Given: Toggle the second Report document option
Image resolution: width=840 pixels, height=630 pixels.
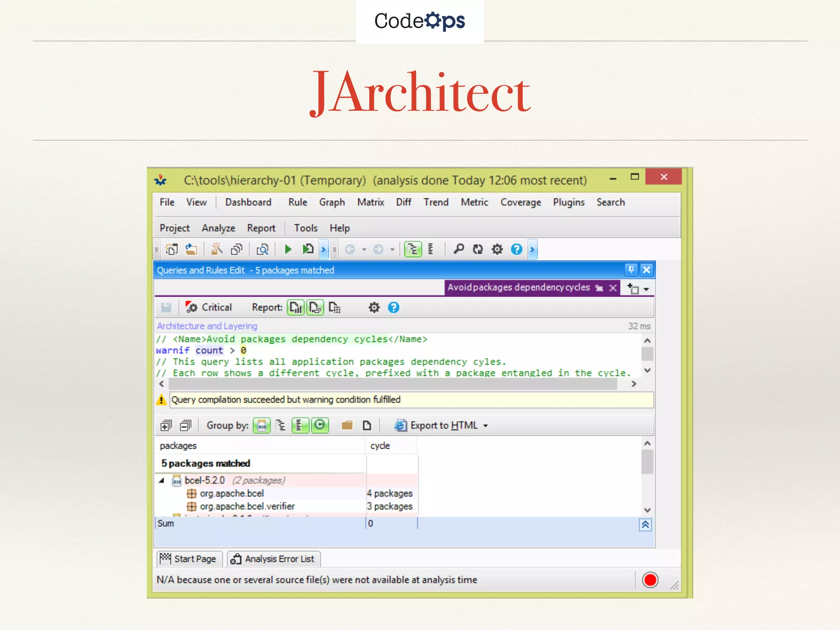Looking at the screenshot, I should point(315,307).
